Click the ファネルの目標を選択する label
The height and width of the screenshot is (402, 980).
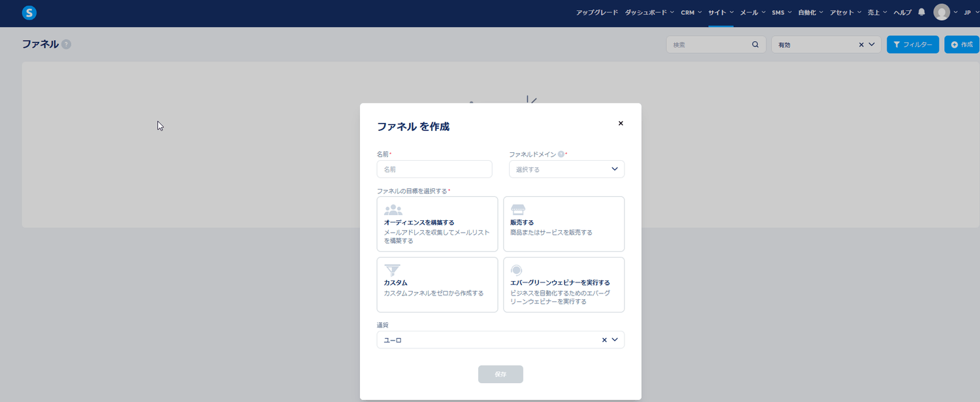pyautogui.click(x=412, y=191)
